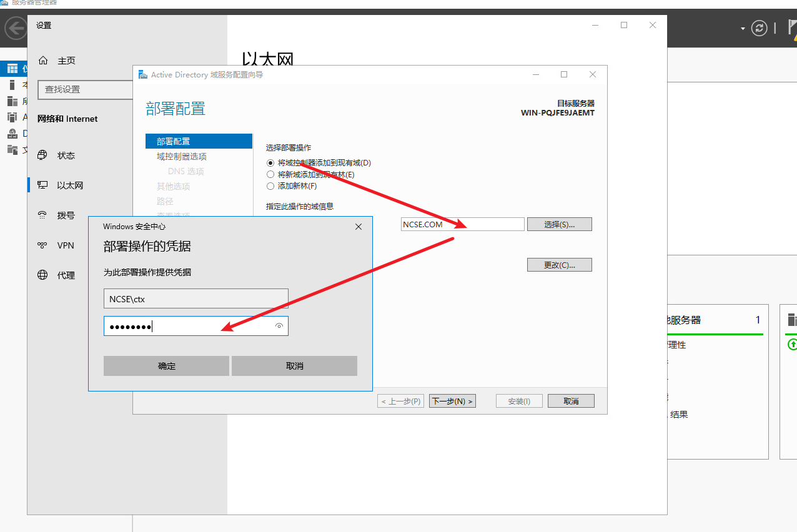Click the 选择(S)... domain button
This screenshot has height=532, width=797.
pos(559,224)
